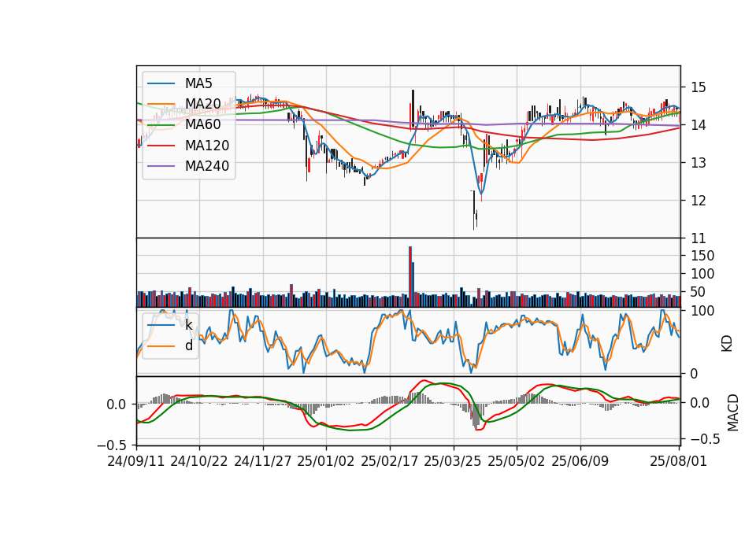Image resolution: width=756 pixels, height=543 pixels.
Task: Click the blue MA5 legend line sample
Action: tap(161, 83)
